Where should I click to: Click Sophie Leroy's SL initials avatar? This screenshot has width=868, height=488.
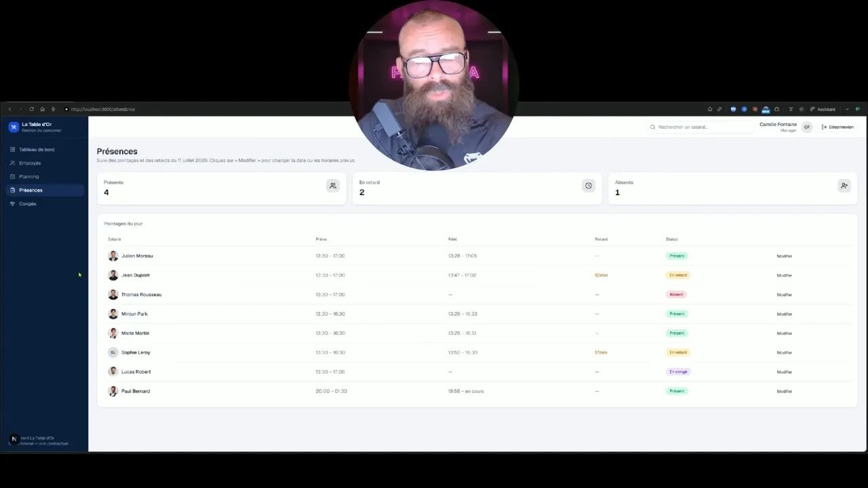[x=113, y=352]
